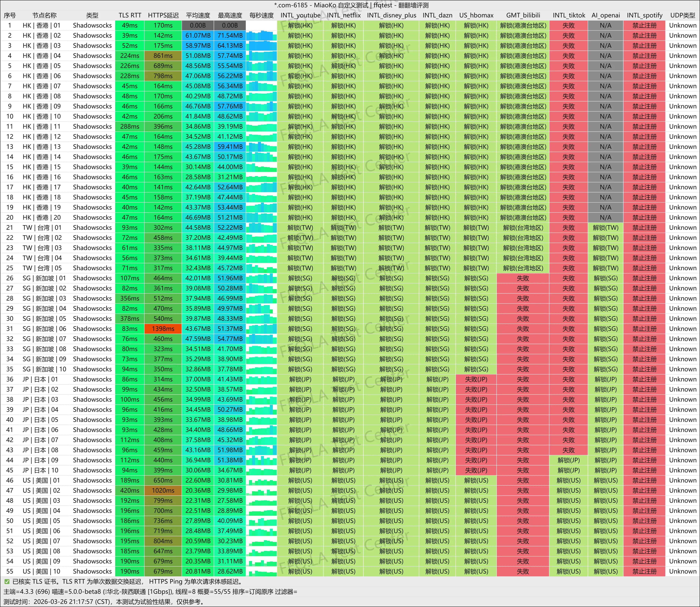Click 失败(JP) hbomax cell in row 36
The height and width of the screenshot is (607, 700).
pyautogui.click(x=476, y=379)
